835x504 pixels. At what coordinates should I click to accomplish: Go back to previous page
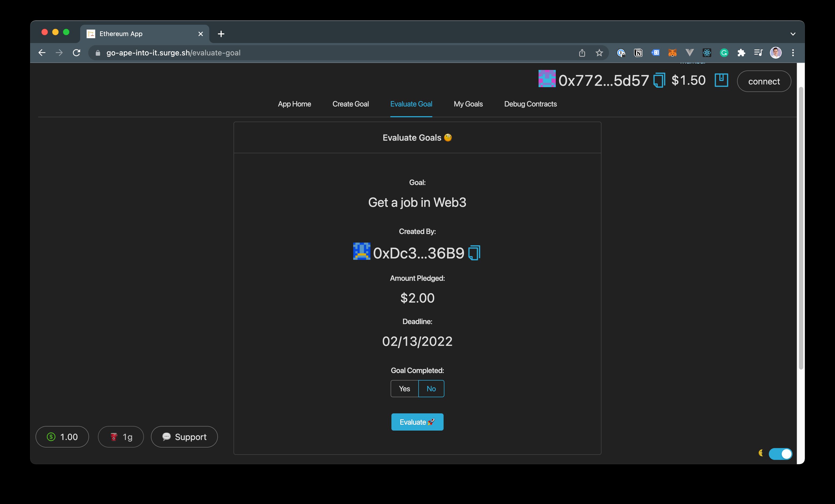point(42,52)
